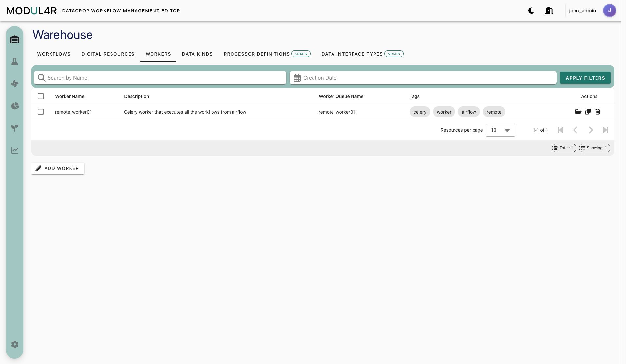Open settings gear in sidebar
Image resolution: width=626 pixels, height=364 pixels.
tap(15, 344)
